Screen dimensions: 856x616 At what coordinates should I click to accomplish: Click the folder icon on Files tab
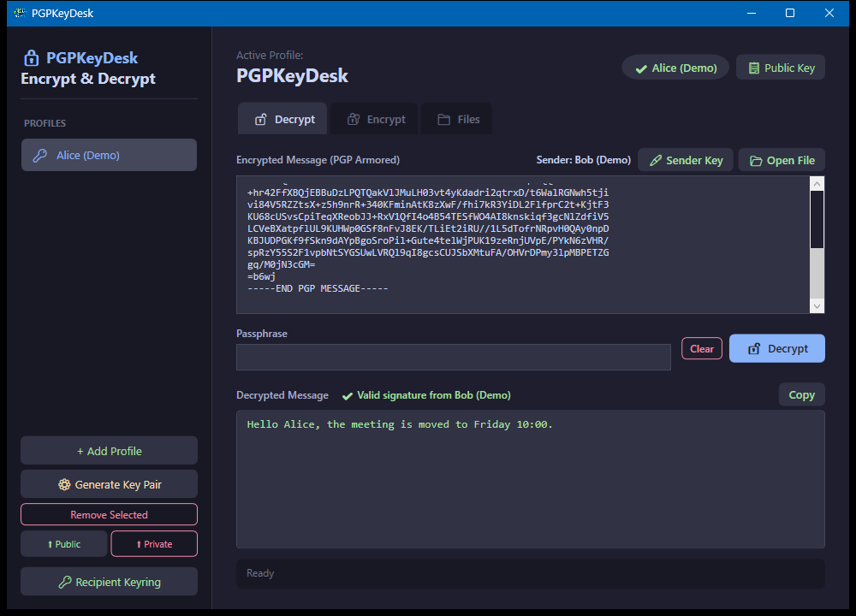[443, 120]
